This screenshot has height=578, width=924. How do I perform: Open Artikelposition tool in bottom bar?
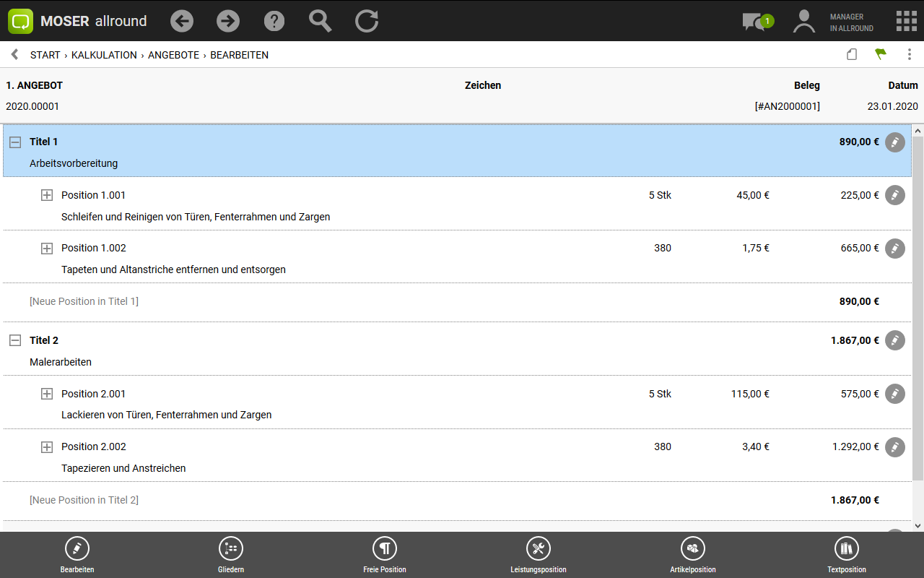pos(692,554)
